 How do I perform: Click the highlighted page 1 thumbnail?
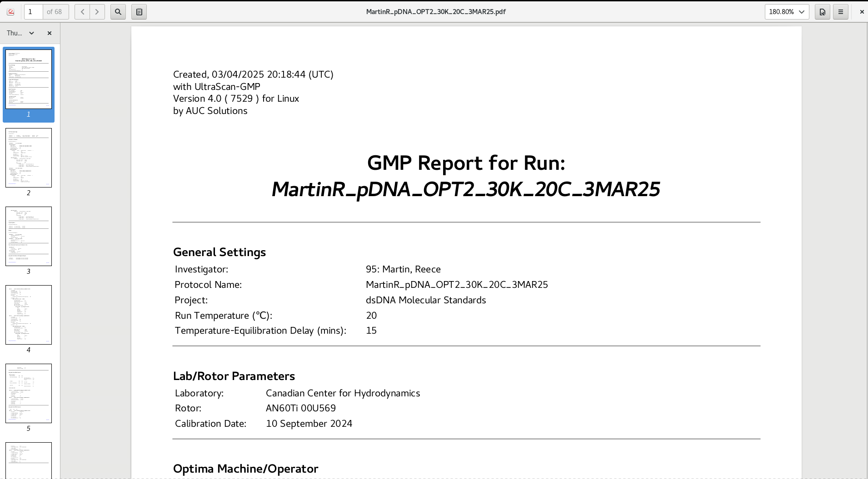(29, 79)
